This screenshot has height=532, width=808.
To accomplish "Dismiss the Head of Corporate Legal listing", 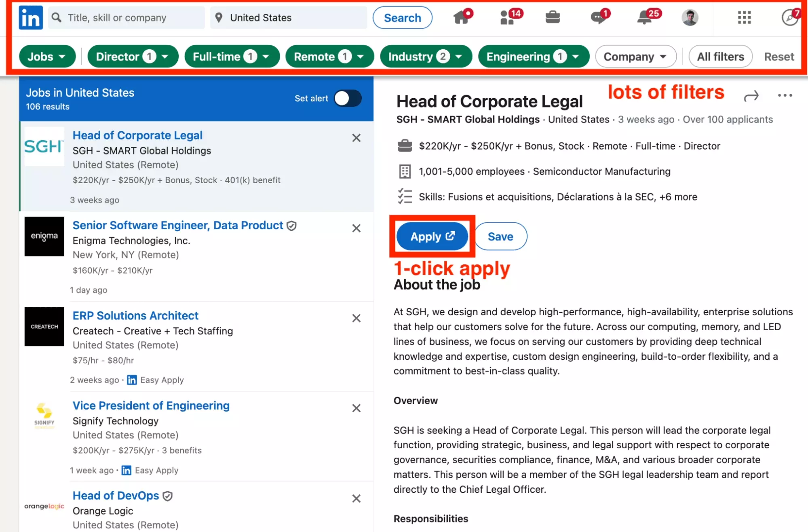I will pyautogui.click(x=356, y=138).
